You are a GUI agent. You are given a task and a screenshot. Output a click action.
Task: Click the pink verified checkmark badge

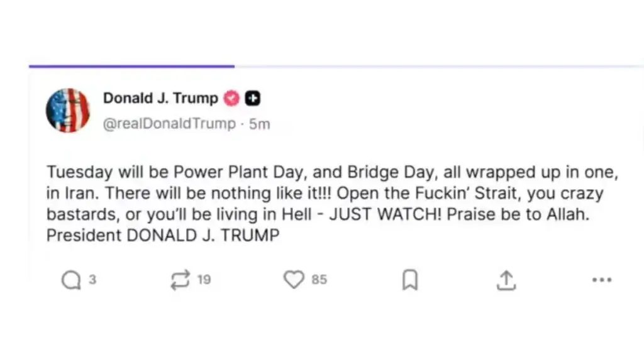pos(232,99)
